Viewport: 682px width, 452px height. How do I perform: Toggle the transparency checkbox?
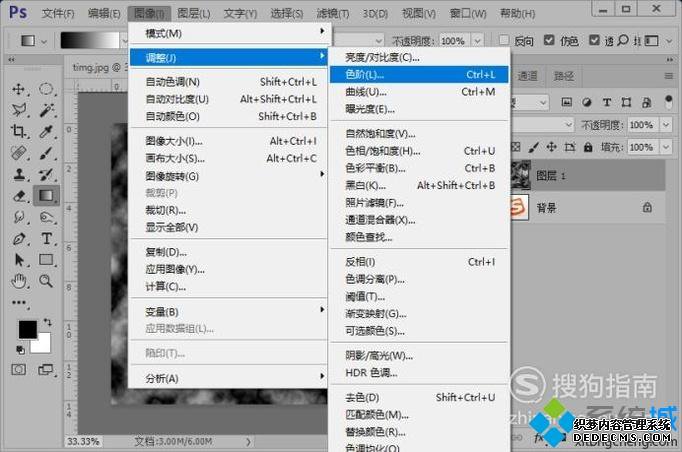[x=594, y=40]
